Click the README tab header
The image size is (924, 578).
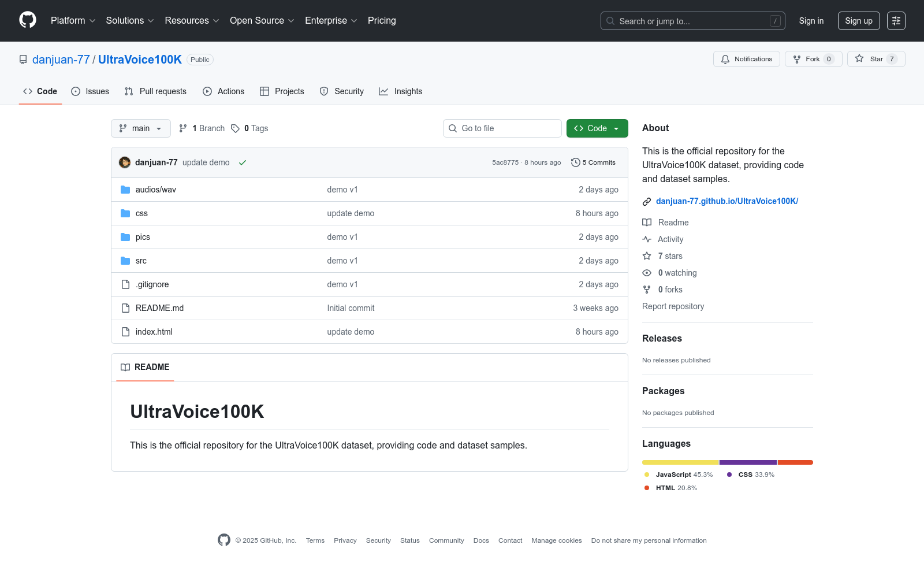(145, 367)
